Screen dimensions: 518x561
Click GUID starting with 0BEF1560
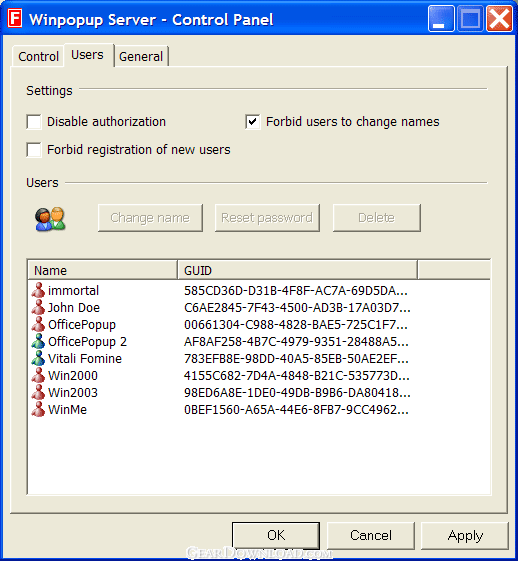point(296,410)
